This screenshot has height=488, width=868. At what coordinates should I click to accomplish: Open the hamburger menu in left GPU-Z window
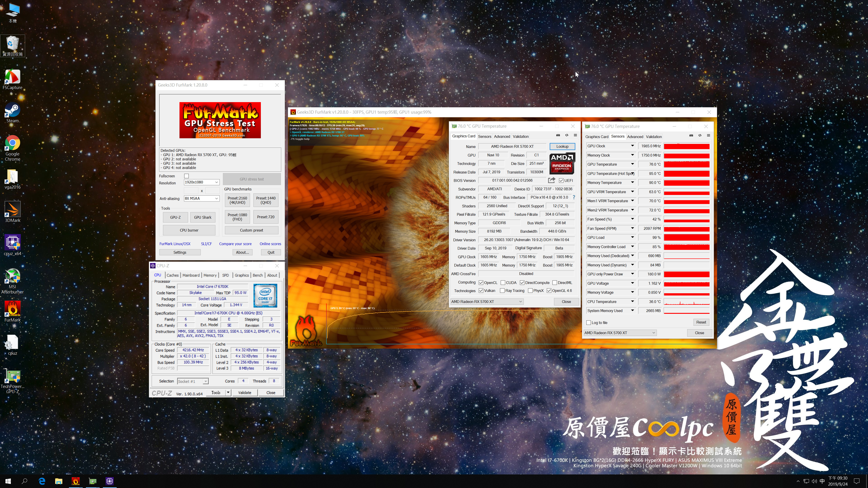pos(576,135)
